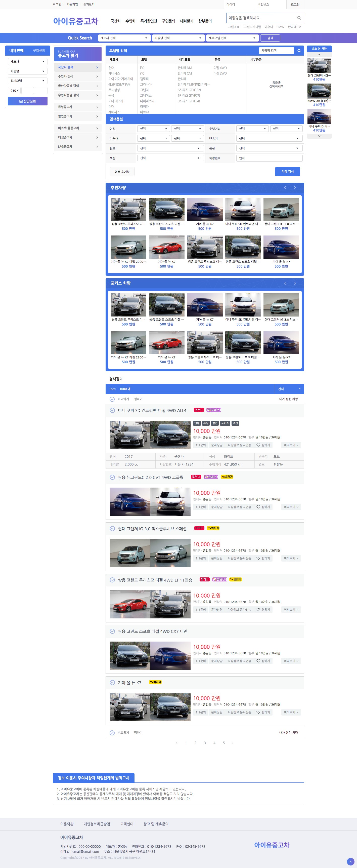357x868 pixels.
Task: Check the 미니 쿠퍼 SD 컨트리맨 listing
Action: point(112,410)
